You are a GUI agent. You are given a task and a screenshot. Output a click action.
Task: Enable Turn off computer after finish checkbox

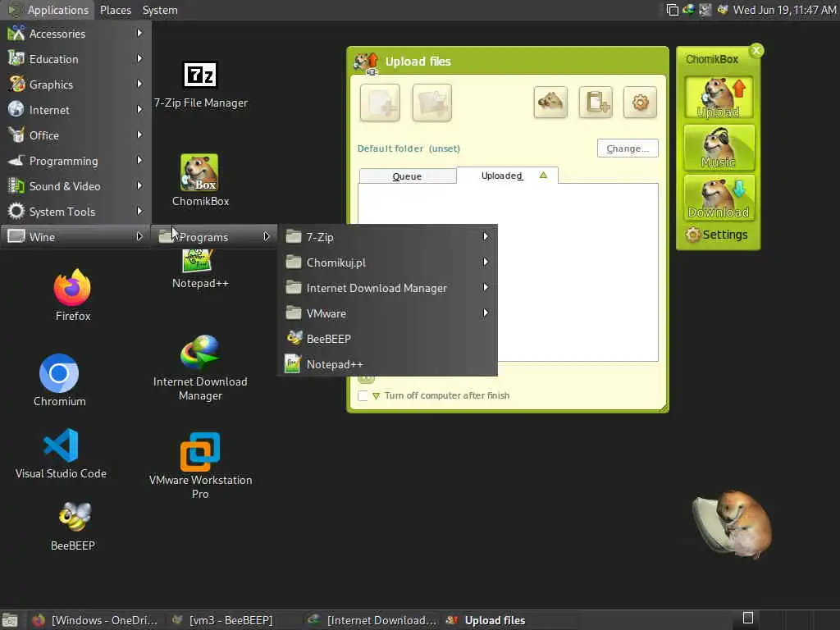click(363, 396)
